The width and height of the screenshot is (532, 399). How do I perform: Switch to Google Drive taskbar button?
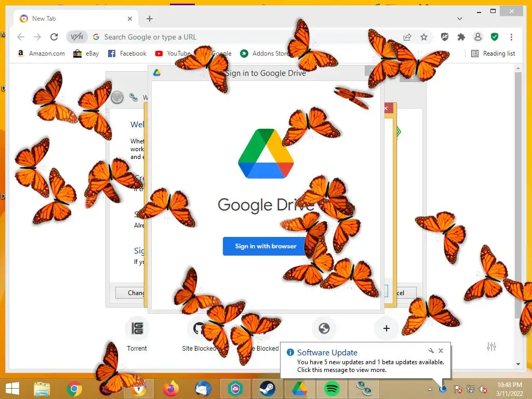pos(299,389)
